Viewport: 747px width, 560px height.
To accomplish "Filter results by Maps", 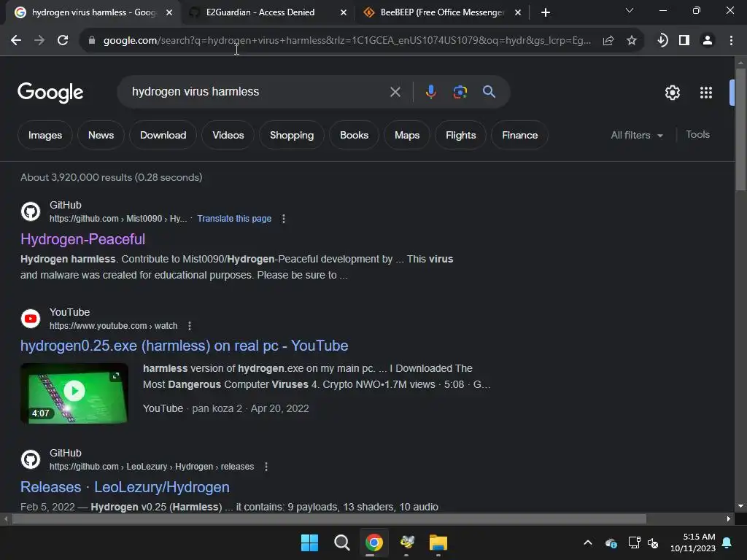I will pos(407,135).
